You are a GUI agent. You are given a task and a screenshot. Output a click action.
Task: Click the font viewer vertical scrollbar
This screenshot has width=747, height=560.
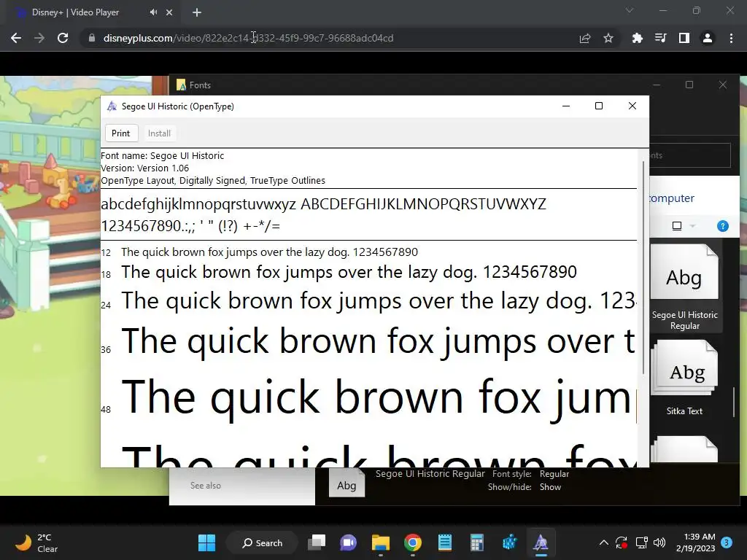[643, 267]
